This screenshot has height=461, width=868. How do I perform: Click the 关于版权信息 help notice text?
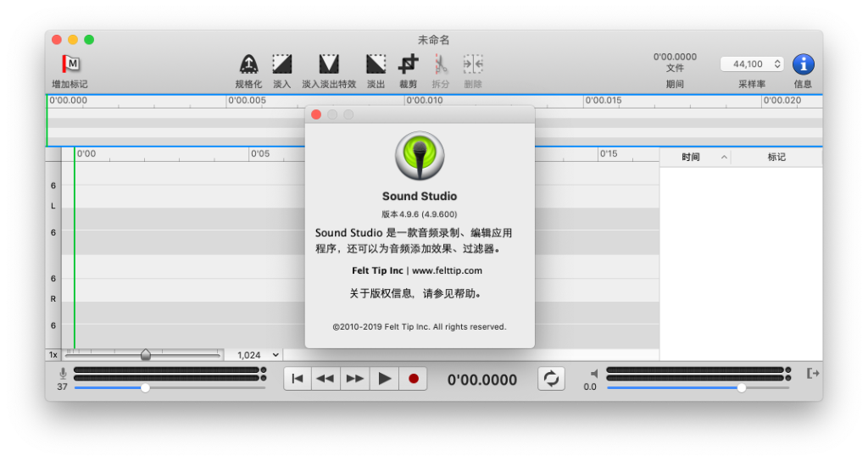pyautogui.click(x=415, y=293)
